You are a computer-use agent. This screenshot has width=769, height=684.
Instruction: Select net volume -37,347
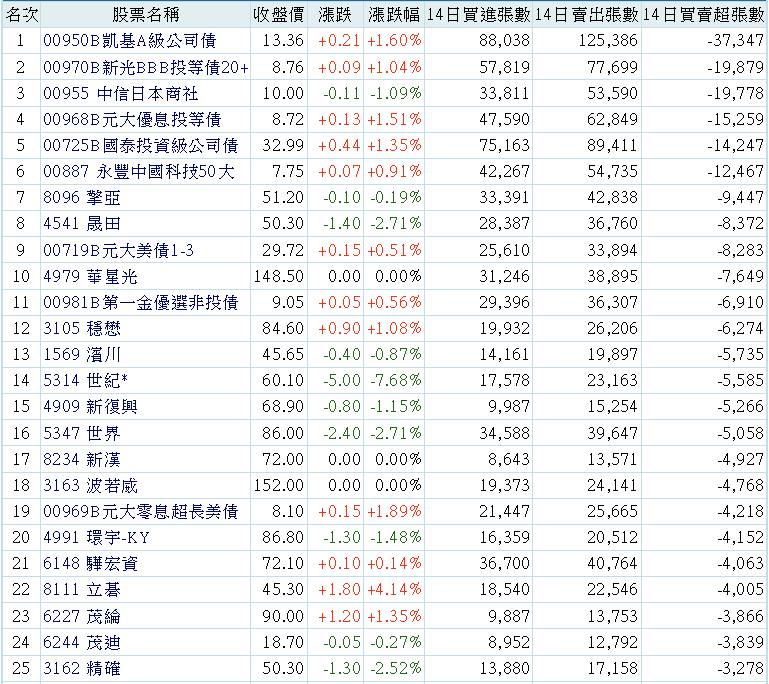click(x=736, y=41)
